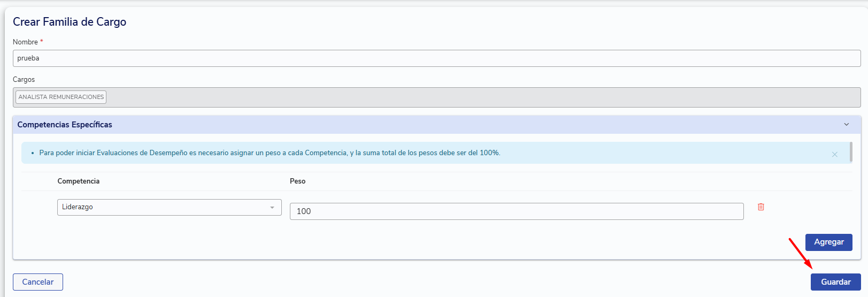This screenshot has height=297, width=868.
Task: Click the Cargos field label
Action: [x=24, y=79]
